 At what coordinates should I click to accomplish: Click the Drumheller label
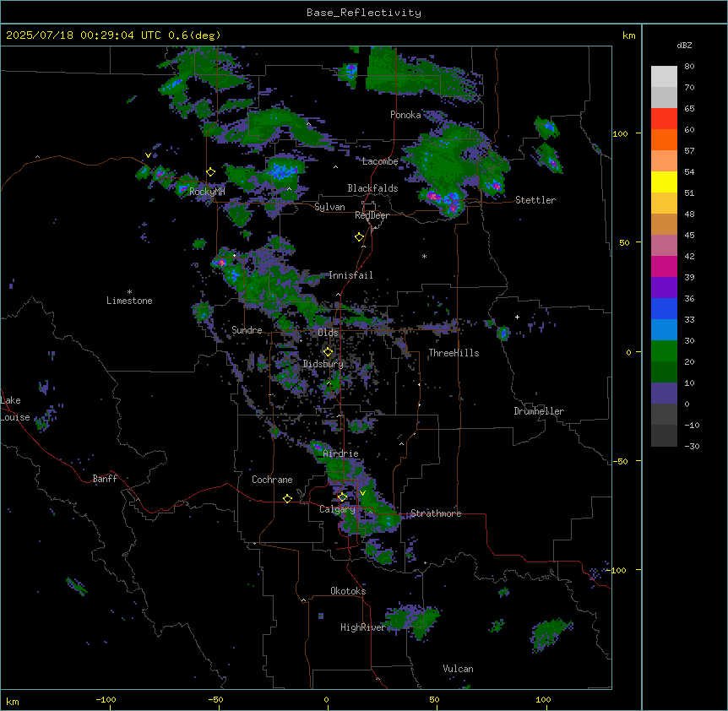coord(539,411)
